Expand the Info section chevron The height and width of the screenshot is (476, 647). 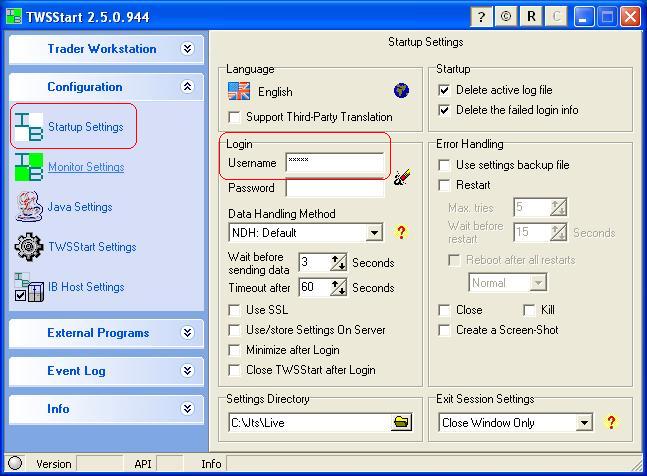(187, 409)
